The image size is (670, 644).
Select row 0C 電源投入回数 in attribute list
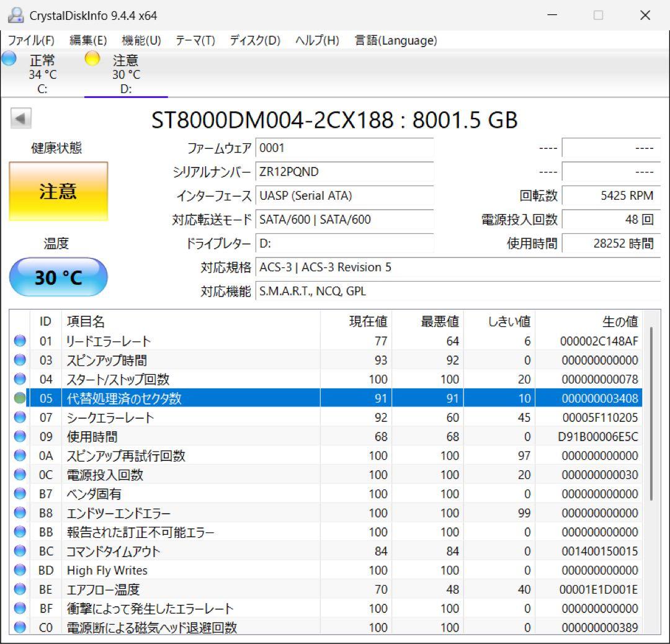click(326, 475)
